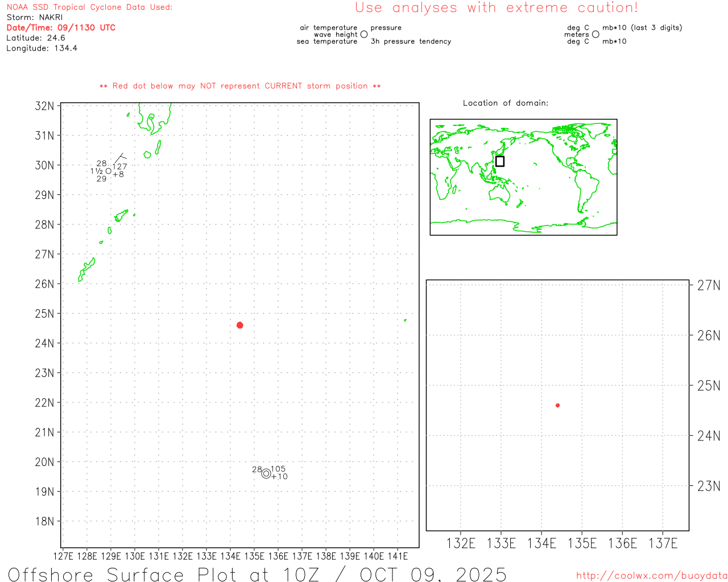Click the 'http://coolwx.com/buoydata' link text

click(x=652, y=576)
